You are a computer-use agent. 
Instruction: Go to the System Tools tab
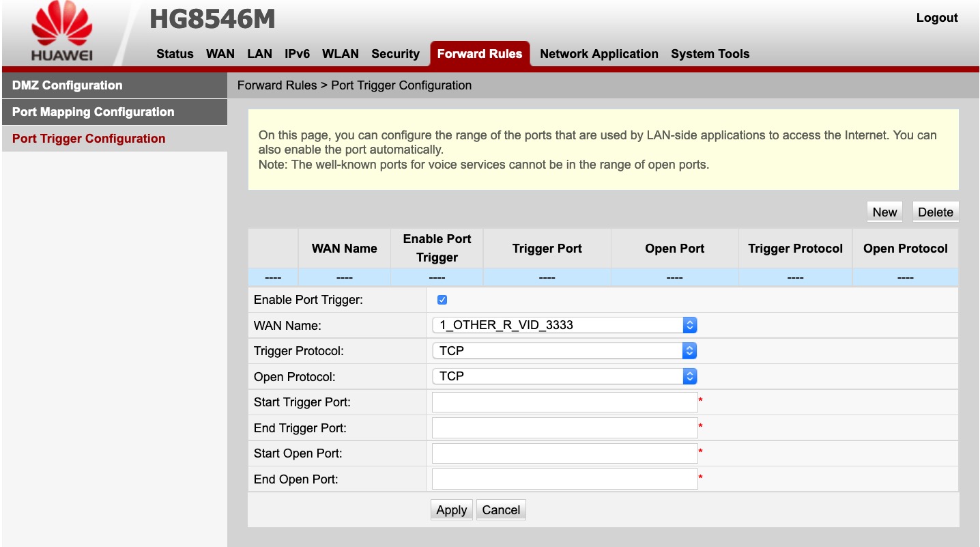pyautogui.click(x=710, y=54)
